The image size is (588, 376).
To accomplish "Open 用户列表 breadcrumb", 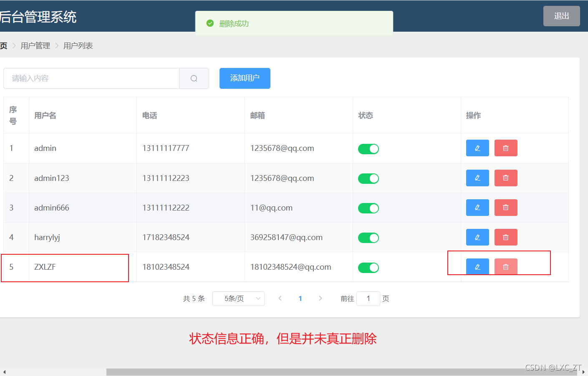I will coord(78,46).
